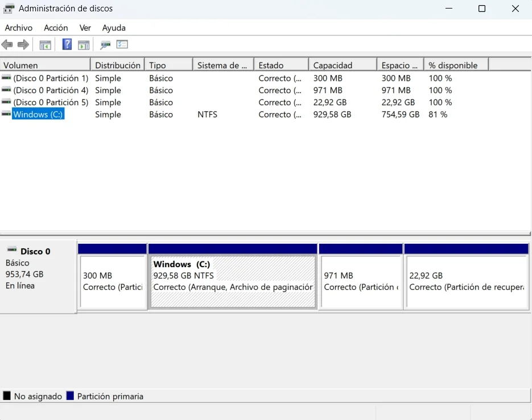Click the 81 % available cell
The height and width of the screenshot is (420, 532).
(x=438, y=115)
